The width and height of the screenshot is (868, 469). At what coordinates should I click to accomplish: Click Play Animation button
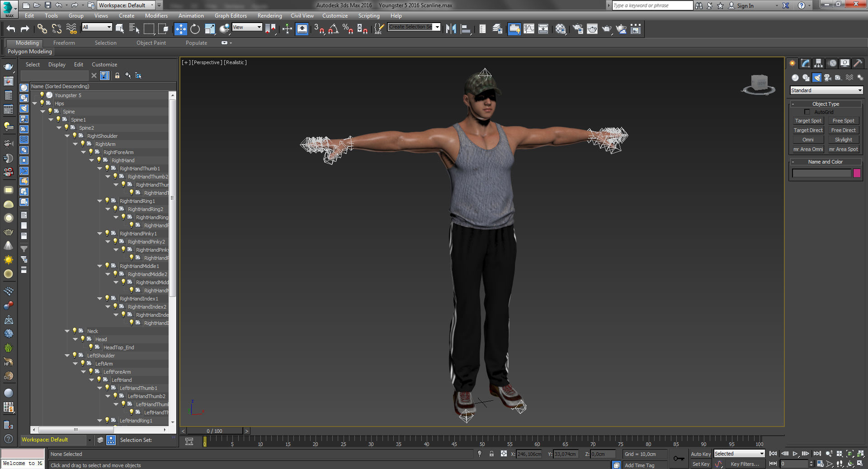pos(795,454)
